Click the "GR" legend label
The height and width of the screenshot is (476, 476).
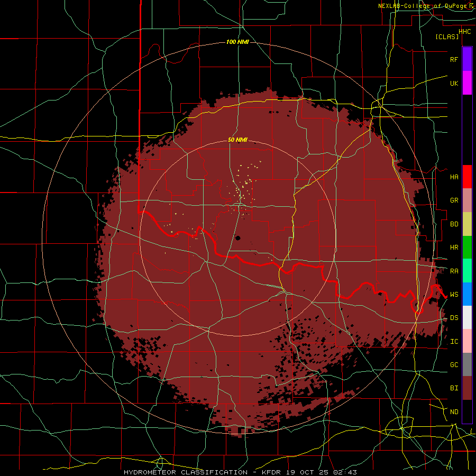click(x=454, y=200)
